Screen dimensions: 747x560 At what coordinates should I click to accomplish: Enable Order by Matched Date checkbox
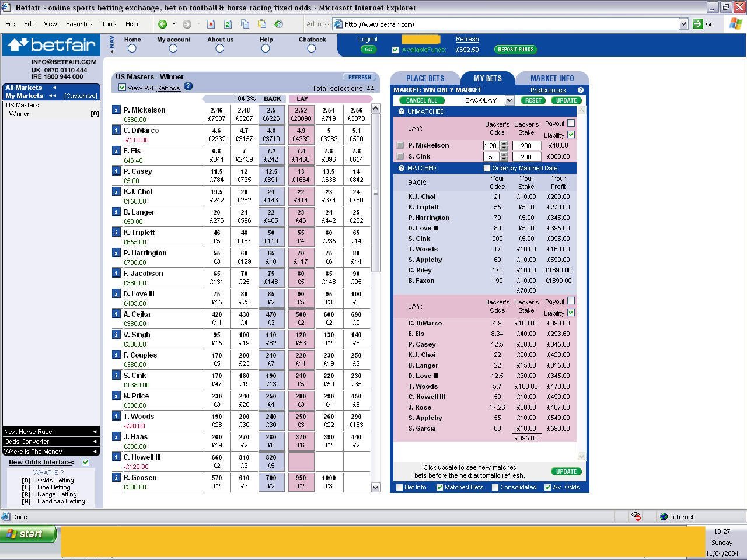coord(487,168)
